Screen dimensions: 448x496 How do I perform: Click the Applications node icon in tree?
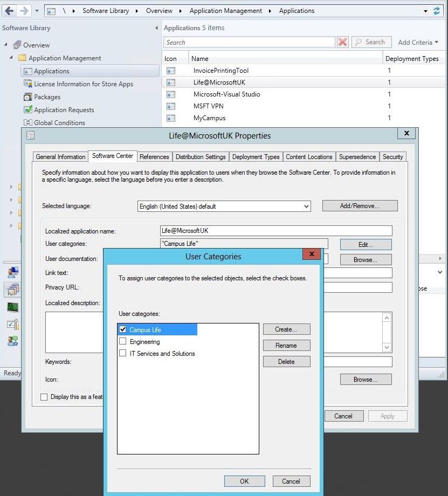point(28,71)
